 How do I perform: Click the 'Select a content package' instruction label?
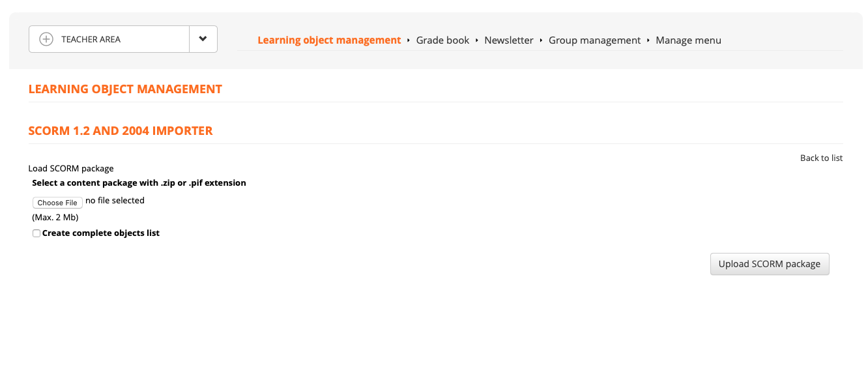click(139, 183)
